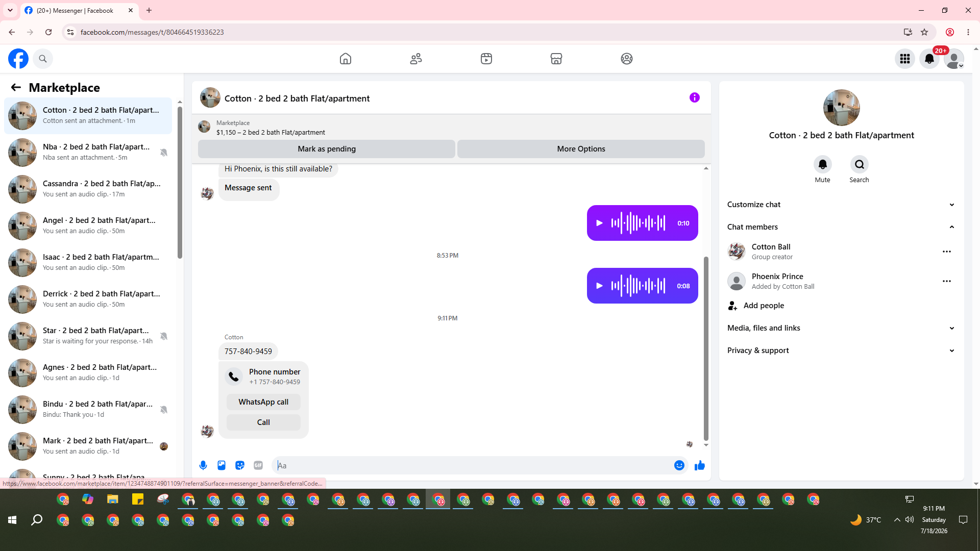Screen dimensions: 980x551
Task: Start a voice clip with microphone icon
Action: point(203,465)
